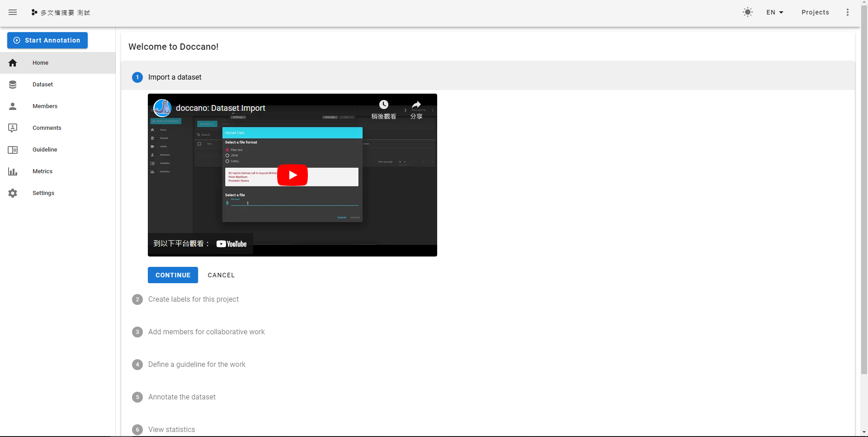This screenshot has width=868, height=437.
Task: Open the Projects link
Action: [815, 12]
